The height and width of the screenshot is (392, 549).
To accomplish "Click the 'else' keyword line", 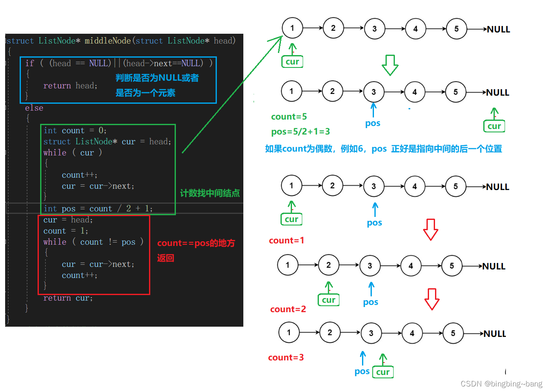I will [34, 108].
